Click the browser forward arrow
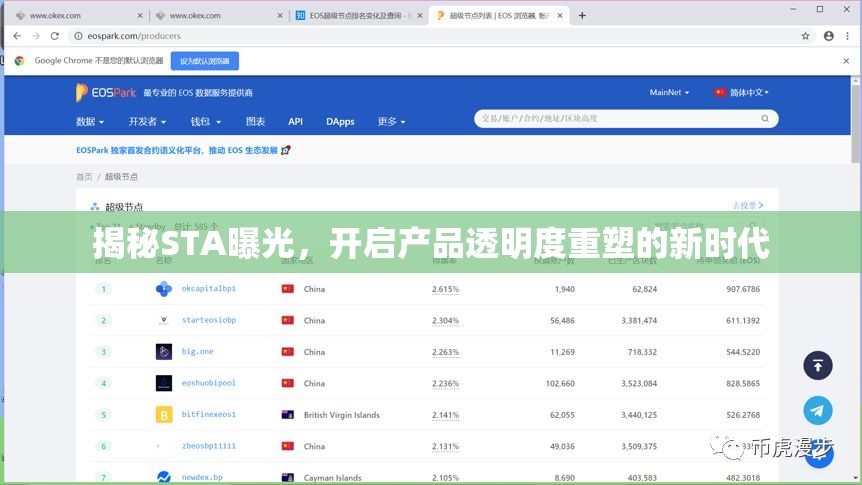The image size is (862, 485). [x=36, y=36]
